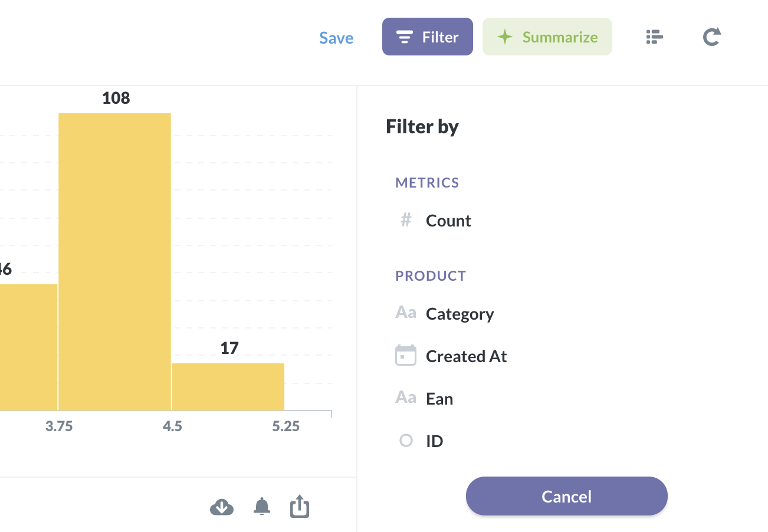Select the Ean filter option
The image size is (768, 532).
pyautogui.click(x=439, y=399)
